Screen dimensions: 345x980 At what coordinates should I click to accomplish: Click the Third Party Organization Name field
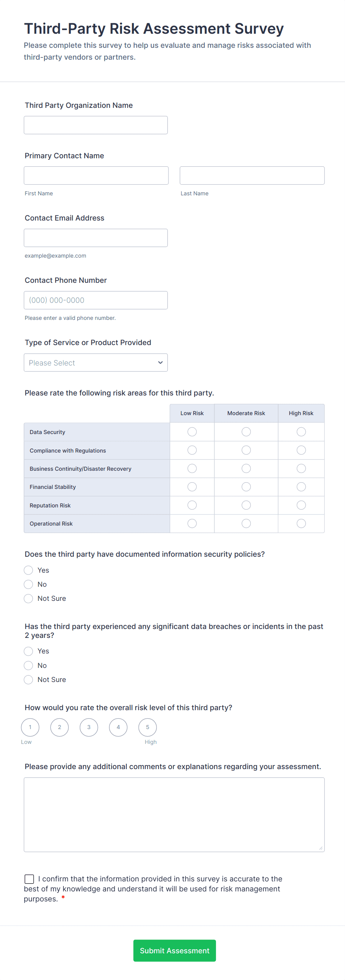96,125
